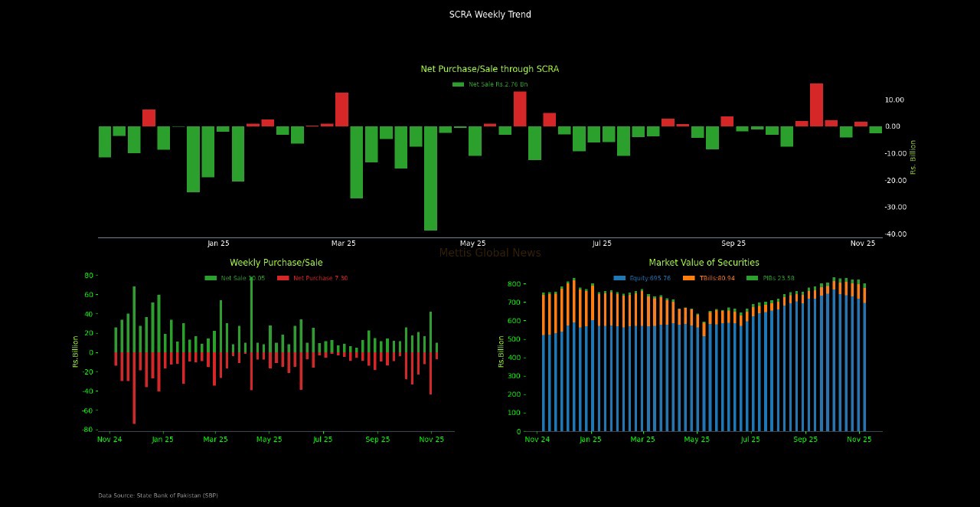Click the green Net Sale Rs.2.76 Bn legend swatch
Screen dimensions: 980x507
click(458, 84)
